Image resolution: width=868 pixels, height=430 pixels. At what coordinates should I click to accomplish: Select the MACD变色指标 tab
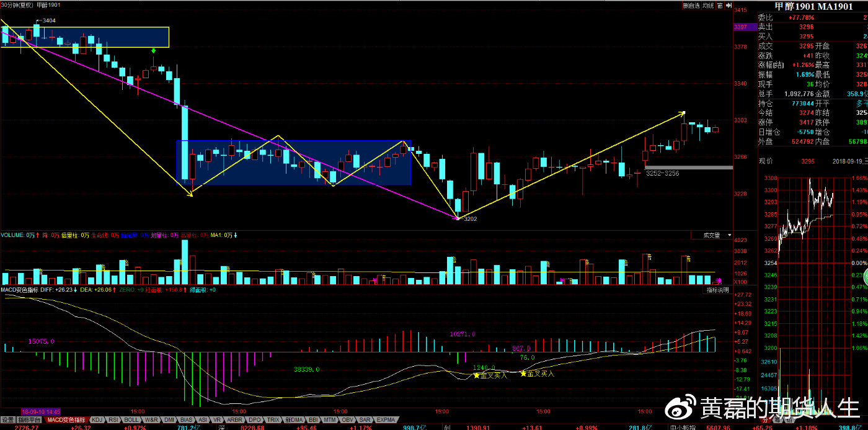[67, 420]
